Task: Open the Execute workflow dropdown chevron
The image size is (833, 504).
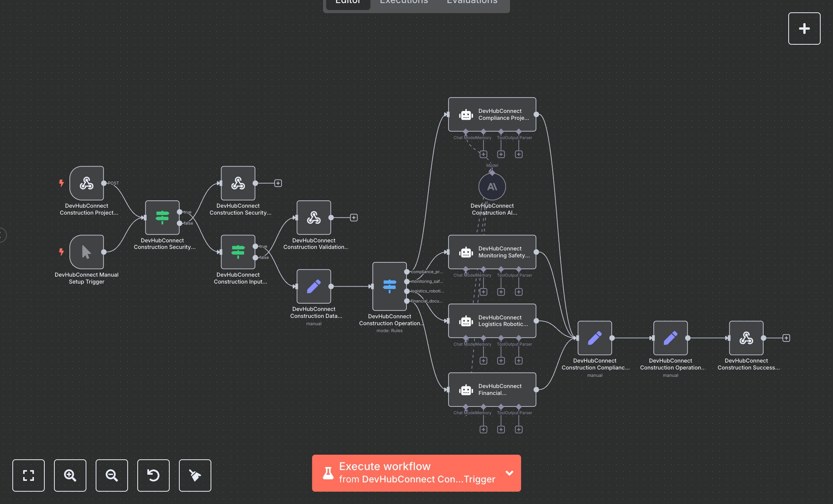Action: coord(509,473)
